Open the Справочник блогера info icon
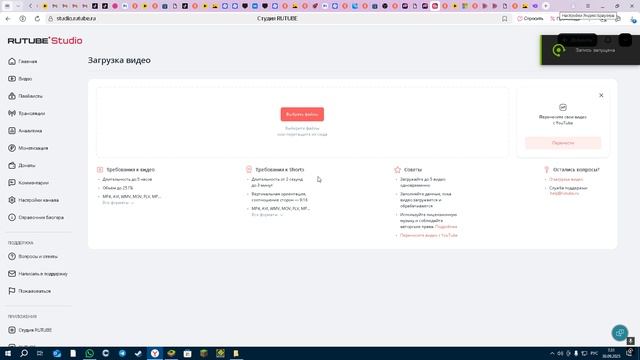Viewport: 640px width, 360px height. click(x=12, y=217)
